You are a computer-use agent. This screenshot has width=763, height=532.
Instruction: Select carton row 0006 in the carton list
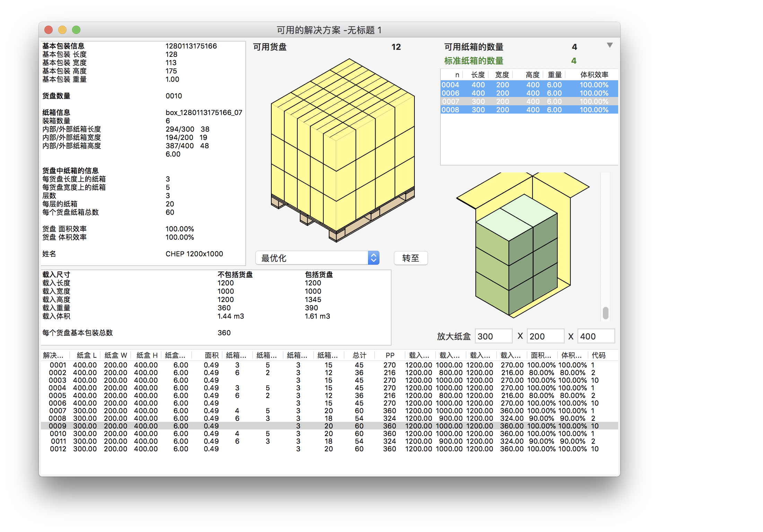[529, 93]
